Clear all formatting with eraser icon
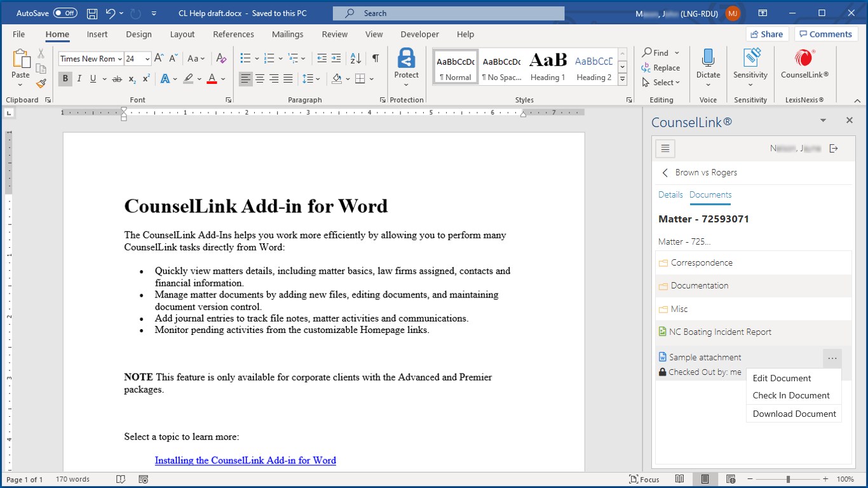868x488 pixels. (221, 58)
